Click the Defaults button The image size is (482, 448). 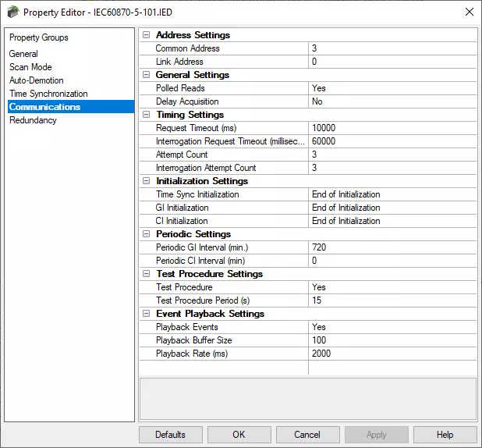click(171, 435)
